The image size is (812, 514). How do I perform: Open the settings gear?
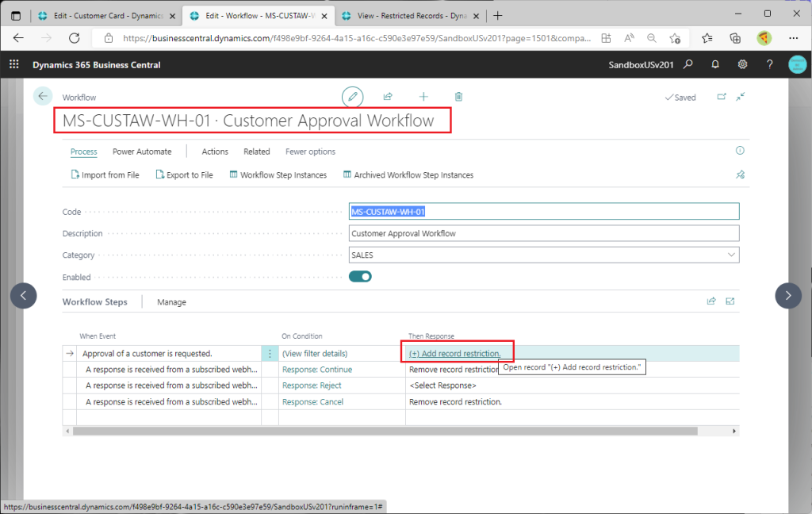point(742,64)
